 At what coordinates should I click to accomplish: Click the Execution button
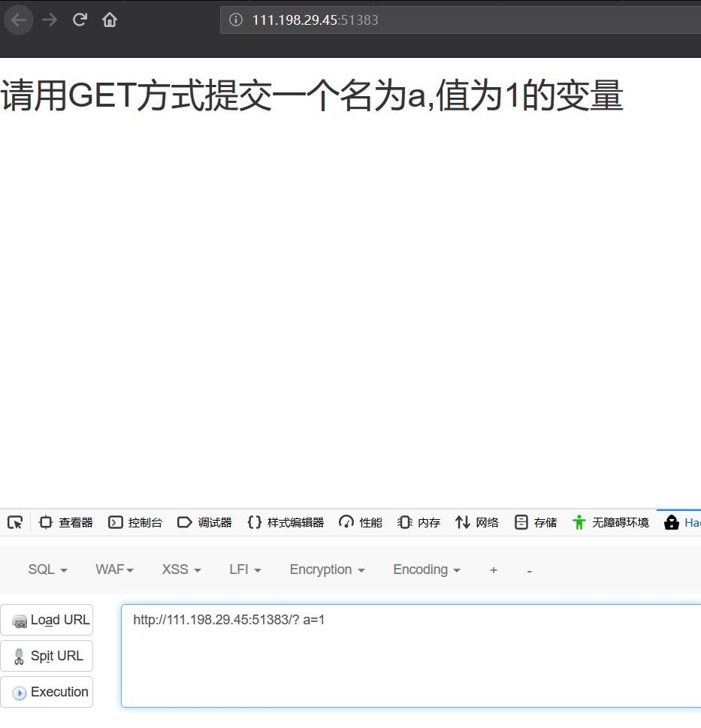(x=47, y=692)
